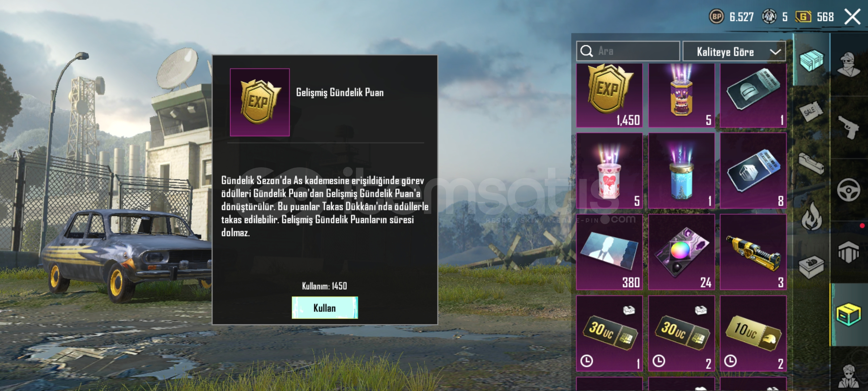Select the classic crate coupon with 8

pos(753,171)
